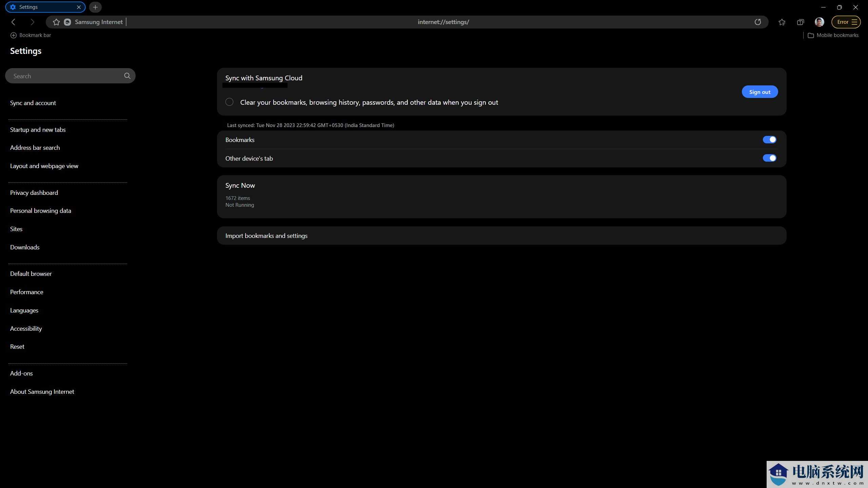Open Sites settings
Viewport: 868px width, 488px height.
click(16, 229)
